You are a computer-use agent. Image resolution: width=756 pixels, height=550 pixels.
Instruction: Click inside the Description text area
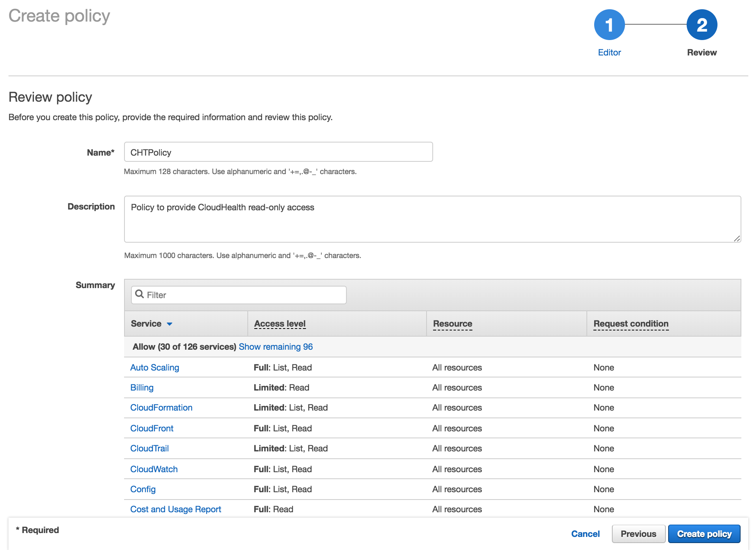pos(432,220)
